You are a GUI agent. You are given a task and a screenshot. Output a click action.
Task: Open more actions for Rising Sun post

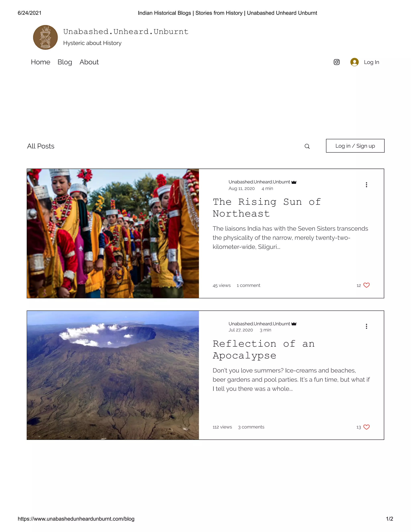point(366,185)
